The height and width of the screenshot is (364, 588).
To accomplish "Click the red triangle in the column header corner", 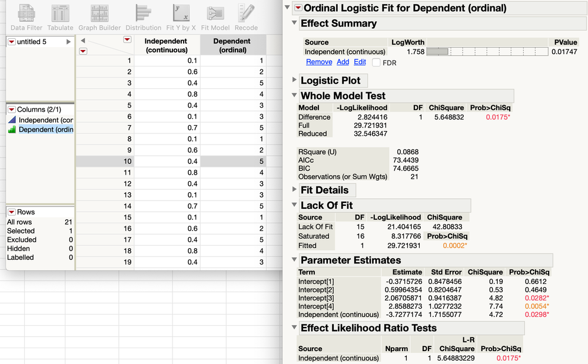I will [127, 40].
